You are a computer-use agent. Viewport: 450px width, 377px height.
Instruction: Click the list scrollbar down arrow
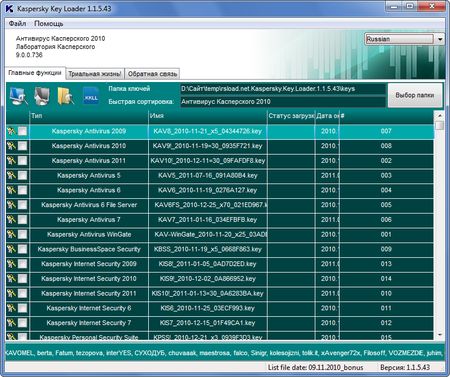[x=440, y=335]
